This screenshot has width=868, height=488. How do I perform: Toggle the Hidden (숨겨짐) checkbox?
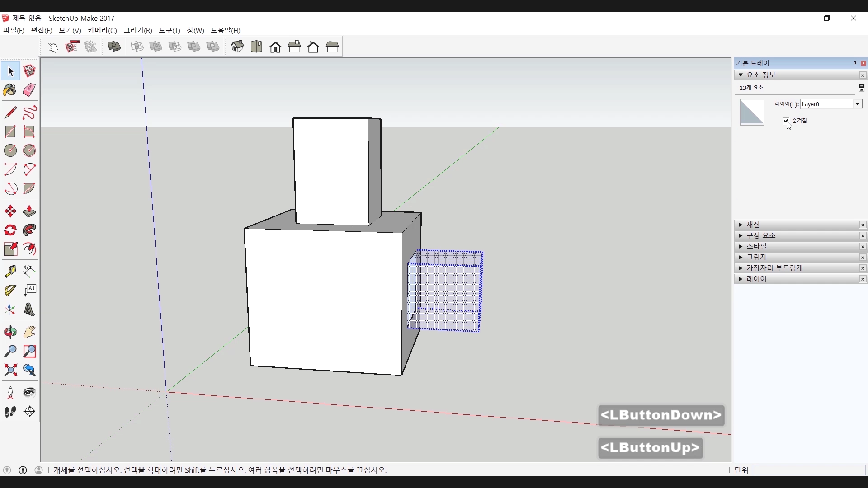coord(786,121)
